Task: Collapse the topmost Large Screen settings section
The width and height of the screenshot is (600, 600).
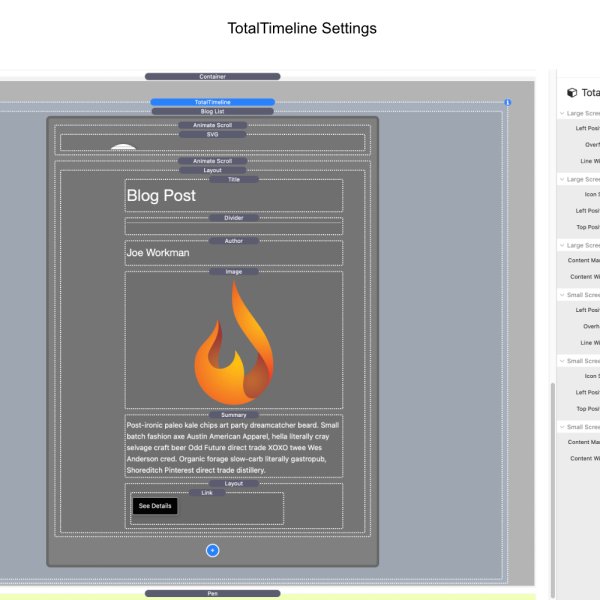Action: tap(562, 114)
